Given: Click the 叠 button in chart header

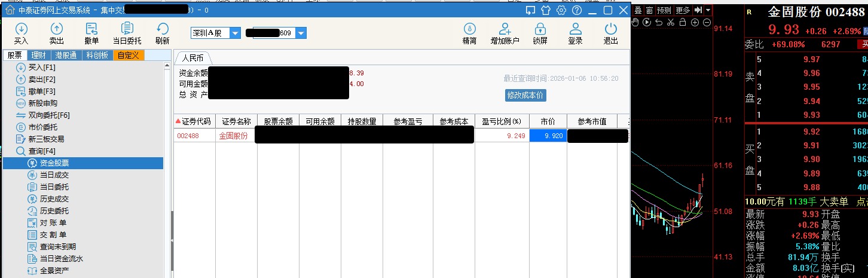Looking at the screenshot, I should pos(638,10).
